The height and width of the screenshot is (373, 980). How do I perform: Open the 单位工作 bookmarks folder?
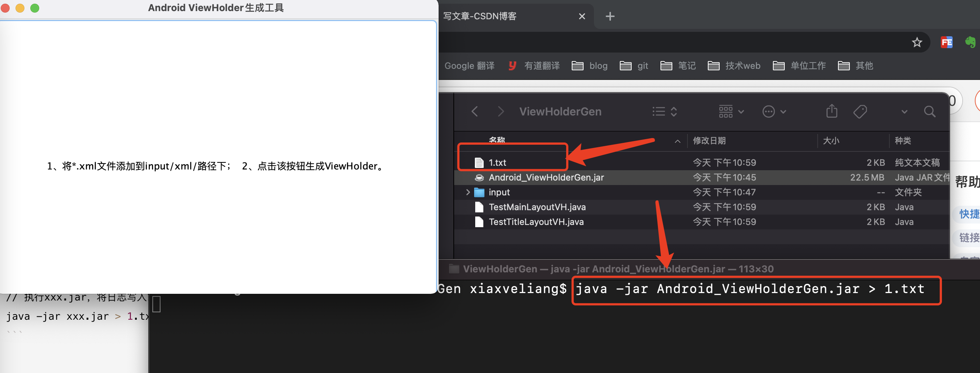point(799,66)
